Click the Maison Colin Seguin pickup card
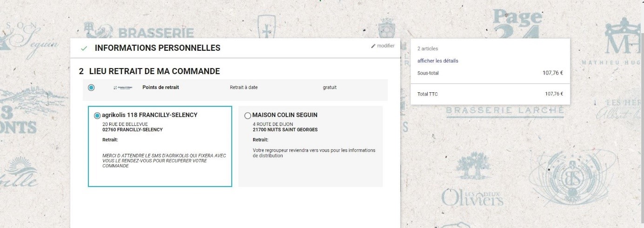 [x=310, y=146]
